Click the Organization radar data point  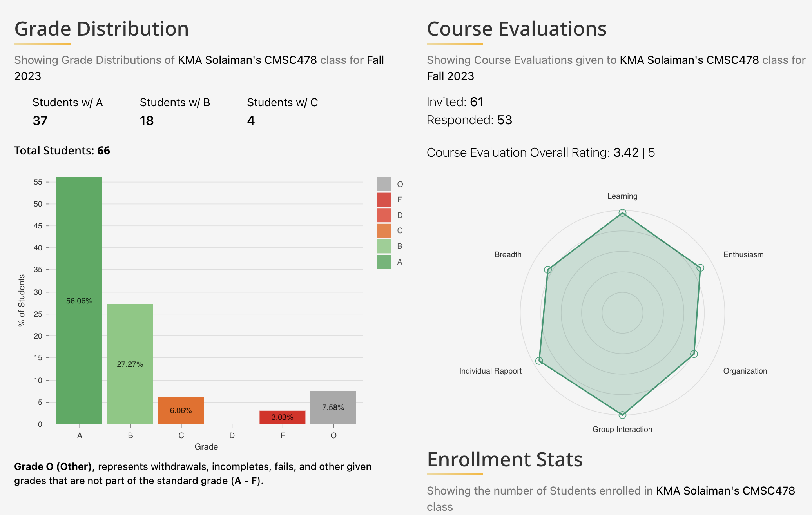pos(694,354)
